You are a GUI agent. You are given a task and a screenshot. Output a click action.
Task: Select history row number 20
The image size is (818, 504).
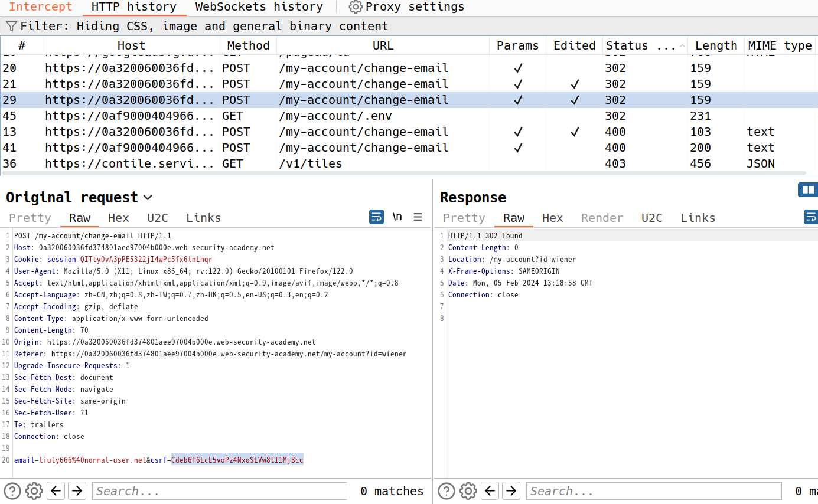[409, 68]
